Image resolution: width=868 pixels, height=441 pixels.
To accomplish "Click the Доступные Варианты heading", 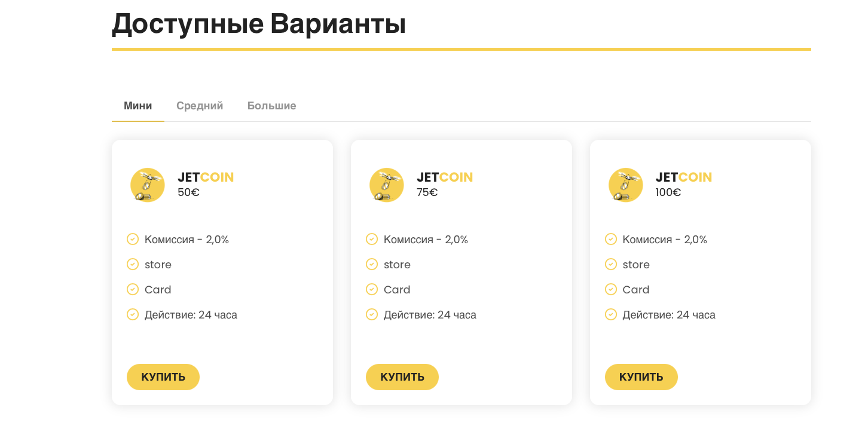I will pyautogui.click(x=259, y=24).
